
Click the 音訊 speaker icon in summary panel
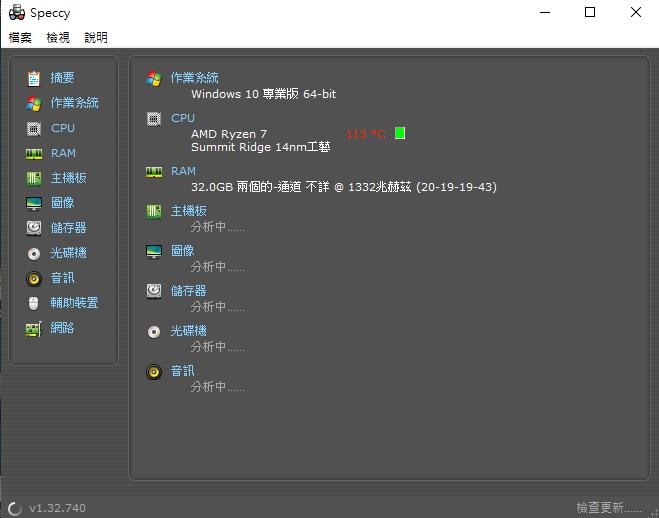click(154, 372)
